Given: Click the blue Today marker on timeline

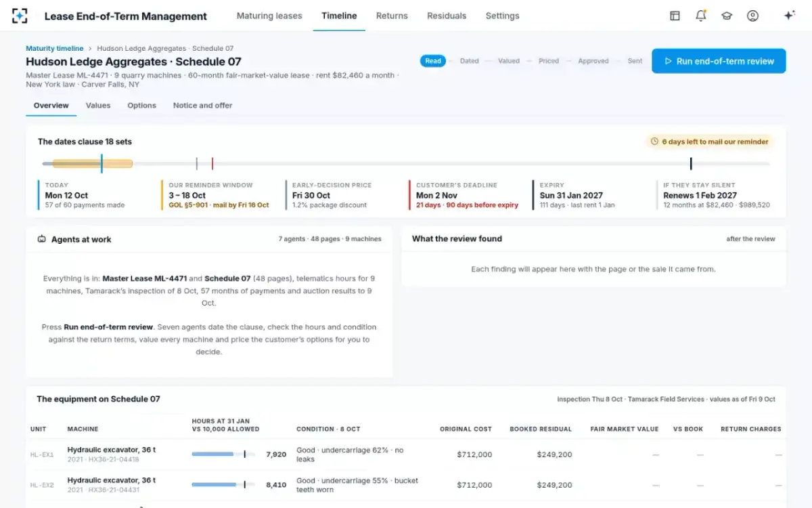Looking at the screenshot, I should pyautogui.click(x=101, y=163).
